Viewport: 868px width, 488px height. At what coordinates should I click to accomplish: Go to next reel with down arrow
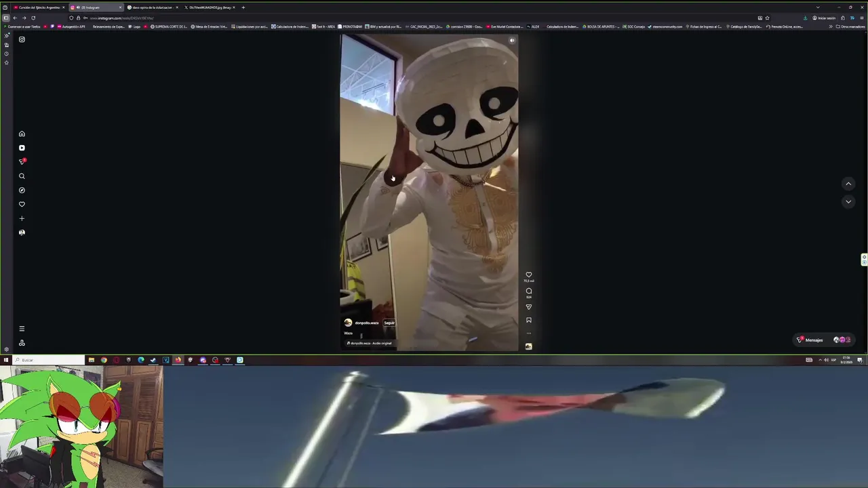(x=848, y=201)
